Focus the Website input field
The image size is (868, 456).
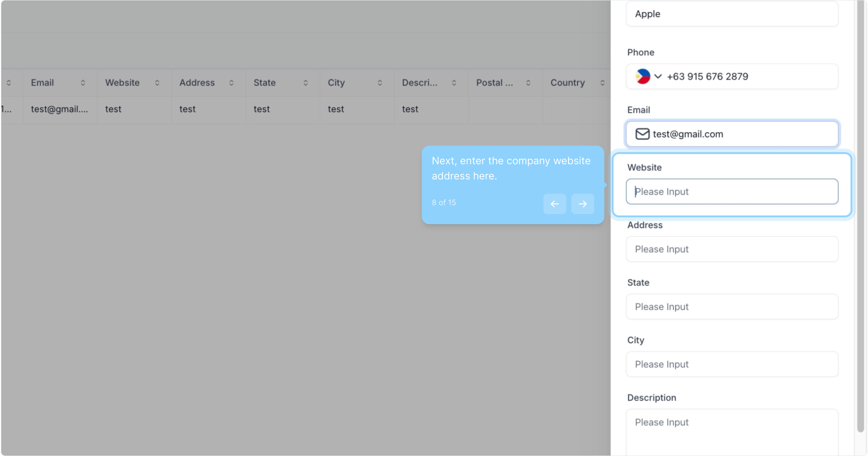(732, 192)
